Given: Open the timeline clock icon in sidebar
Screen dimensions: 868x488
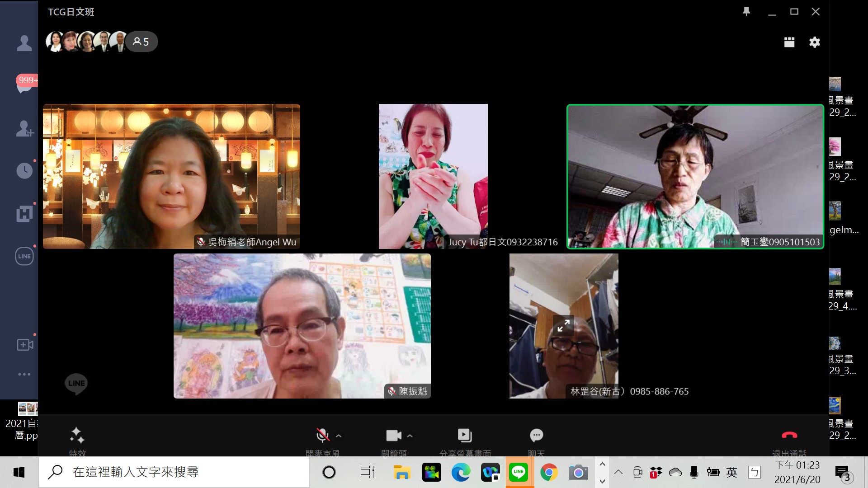Looking at the screenshot, I should (24, 171).
